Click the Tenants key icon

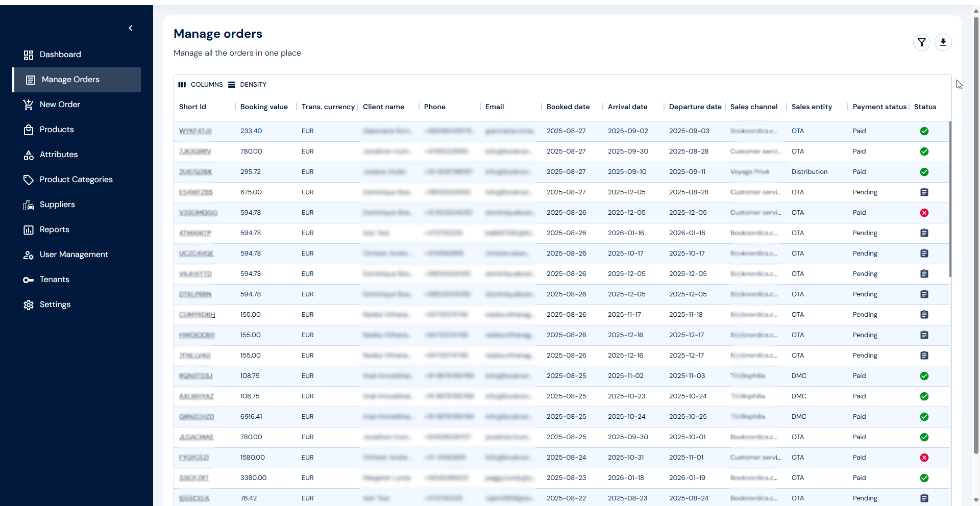pyautogui.click(x=29, y=280)
